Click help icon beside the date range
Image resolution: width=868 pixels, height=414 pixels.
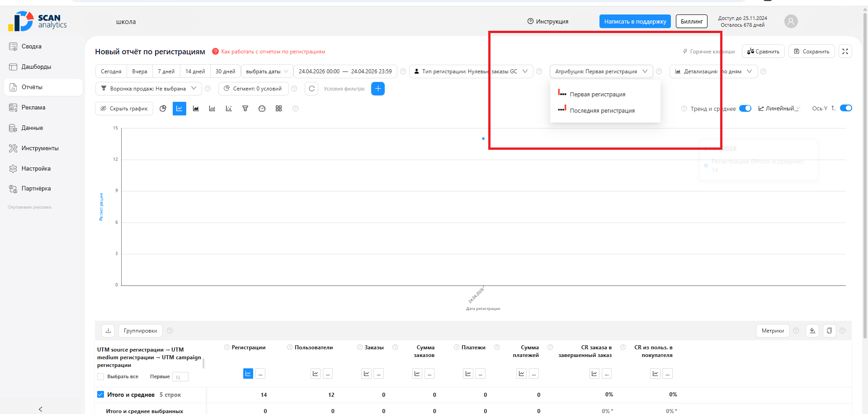coord(403,71)
